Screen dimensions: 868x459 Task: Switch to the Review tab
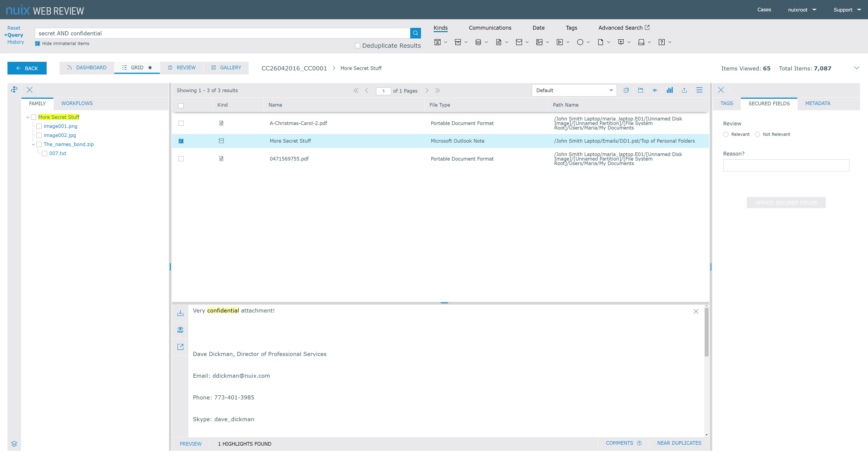click(x=182, y=68)
